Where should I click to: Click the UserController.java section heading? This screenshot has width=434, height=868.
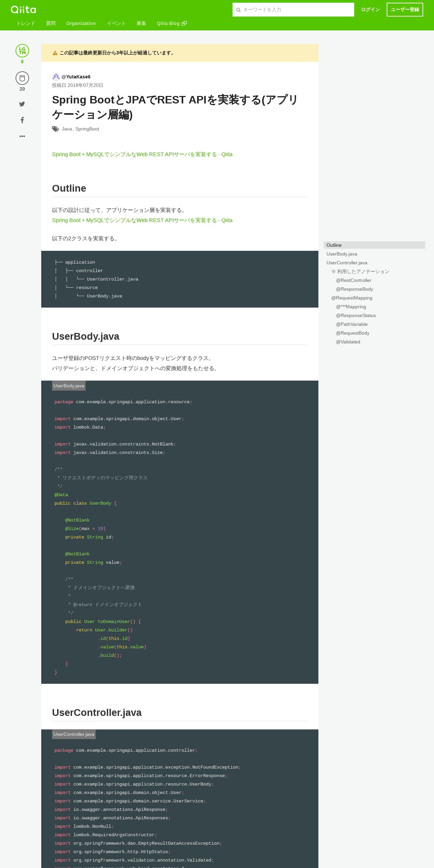(97, 713)
